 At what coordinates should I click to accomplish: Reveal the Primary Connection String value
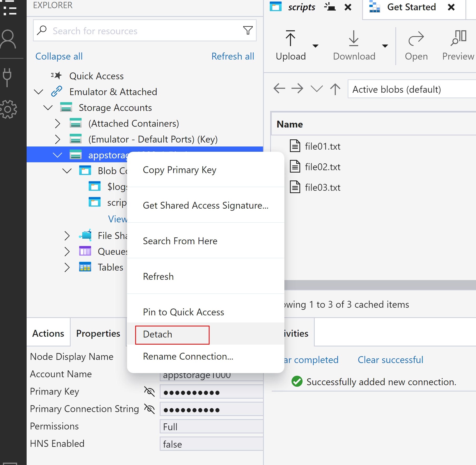pyautogui.click(x=149, y=409)
